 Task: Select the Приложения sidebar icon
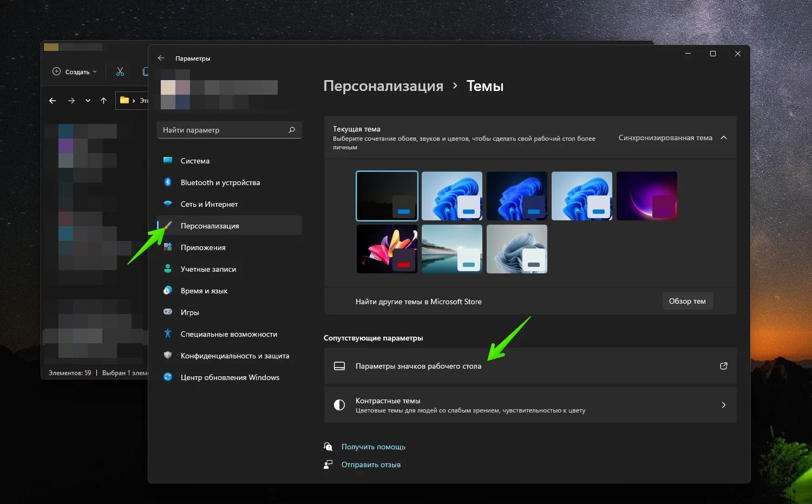pos(168,247)
